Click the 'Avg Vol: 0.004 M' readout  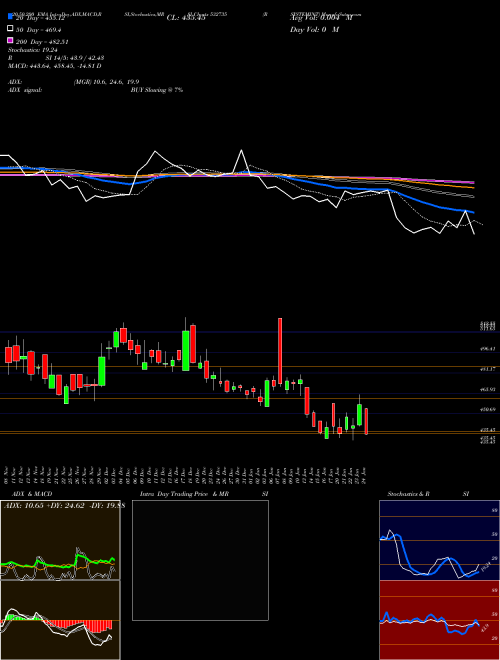[x=321, y=18]
